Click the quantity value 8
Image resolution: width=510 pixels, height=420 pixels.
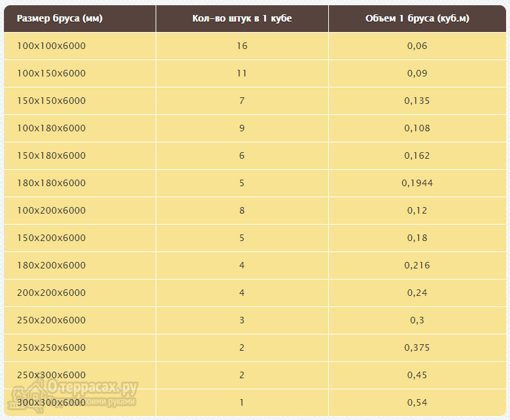coord(242,210)
